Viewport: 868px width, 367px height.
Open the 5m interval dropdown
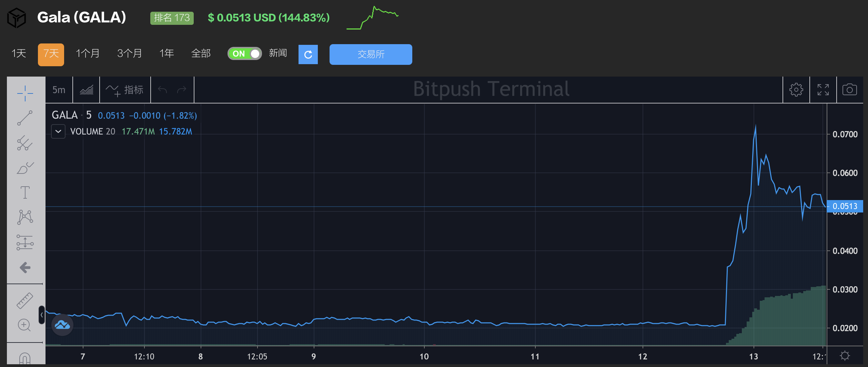[x=59, y=90]
